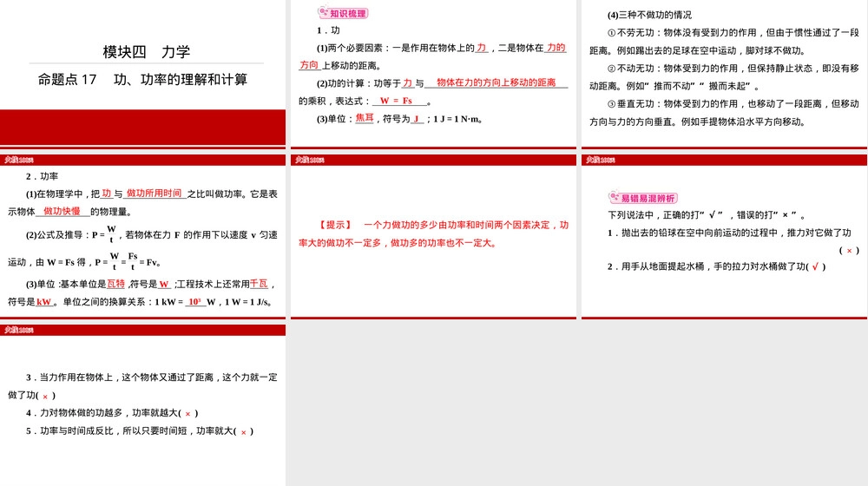Click the header logo on the 2．功率 slide
The height and width of the screenshot is (486, 868).
pos(19,160)
